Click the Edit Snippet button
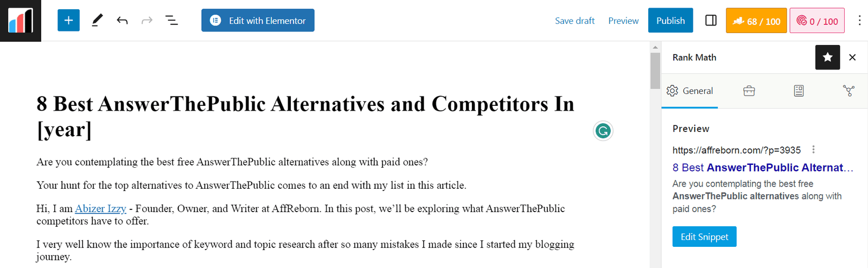The width and height of the screenshot is (868, 268). (x=704, y=237)
